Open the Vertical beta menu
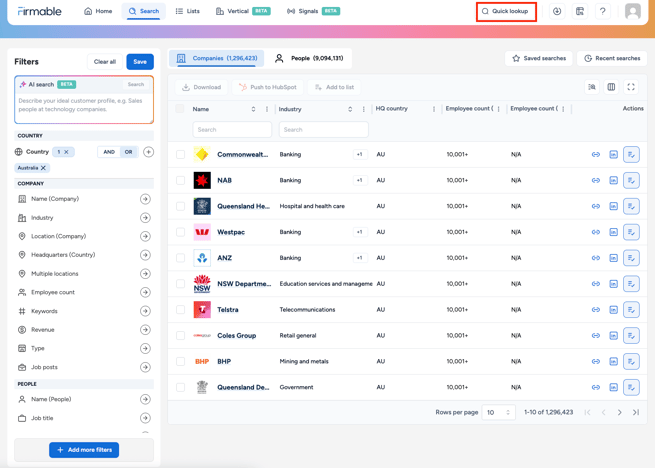 tap(243, 11)
